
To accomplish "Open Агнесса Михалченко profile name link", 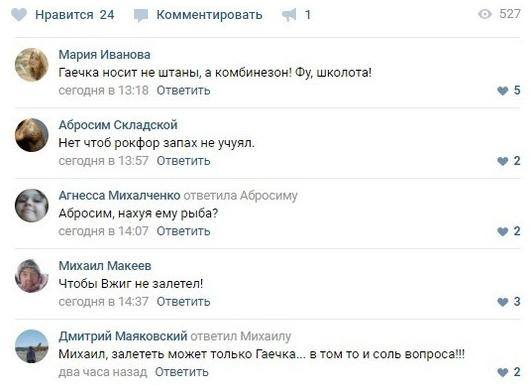I will tap(119, 195).
